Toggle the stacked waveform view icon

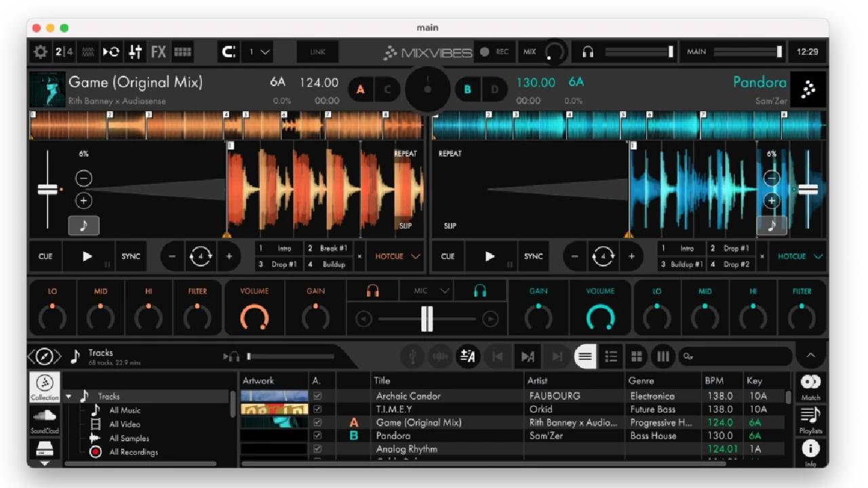pos(87,52)
